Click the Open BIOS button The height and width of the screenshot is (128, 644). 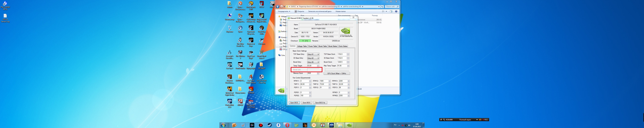pos(294,103)
